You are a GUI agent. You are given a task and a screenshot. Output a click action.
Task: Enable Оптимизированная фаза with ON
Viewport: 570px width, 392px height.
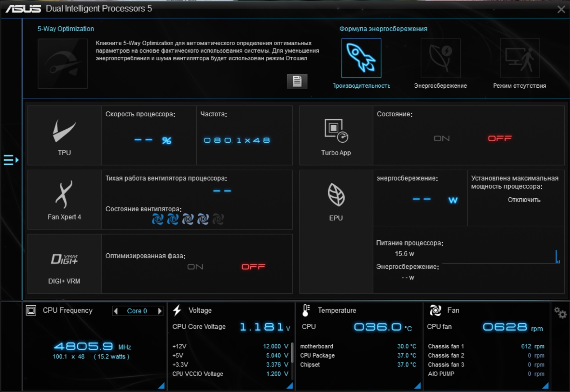(x=195, y=267)
